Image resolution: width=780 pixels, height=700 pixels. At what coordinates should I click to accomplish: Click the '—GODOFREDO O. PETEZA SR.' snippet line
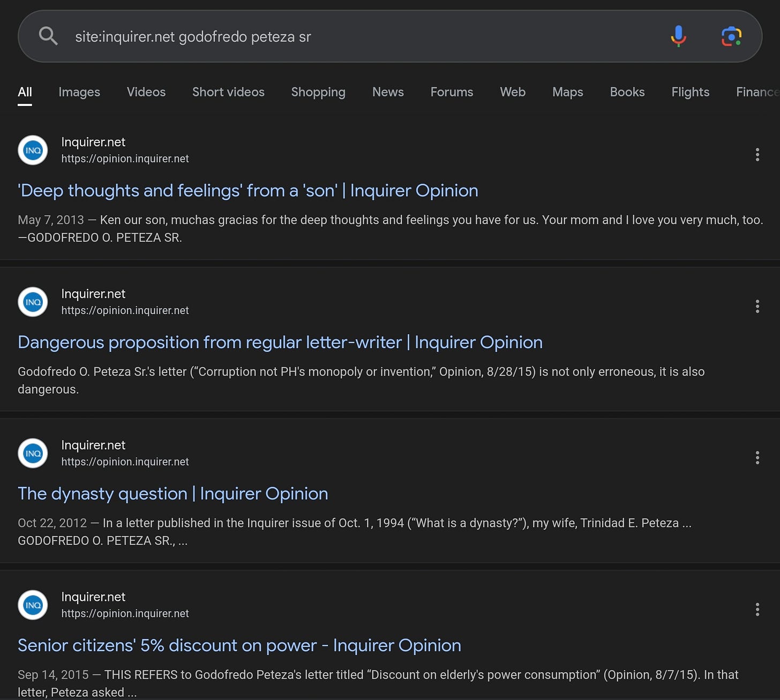pos(100,238)
